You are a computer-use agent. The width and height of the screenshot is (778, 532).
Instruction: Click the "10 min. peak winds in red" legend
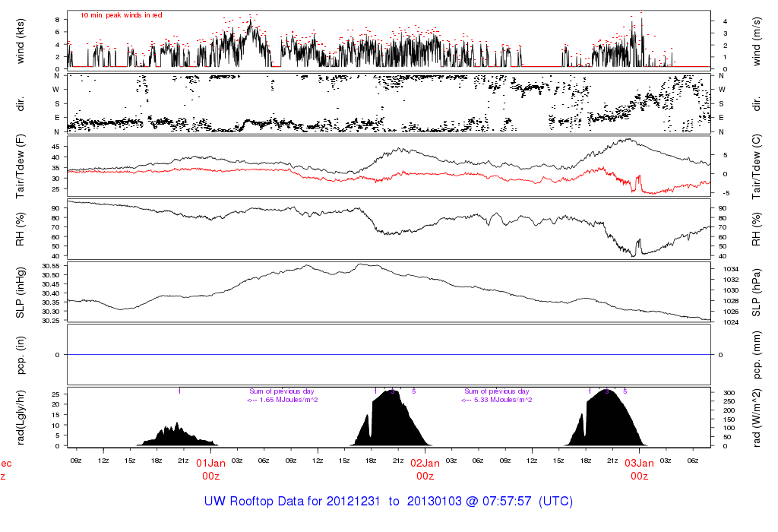pos(122,15)
